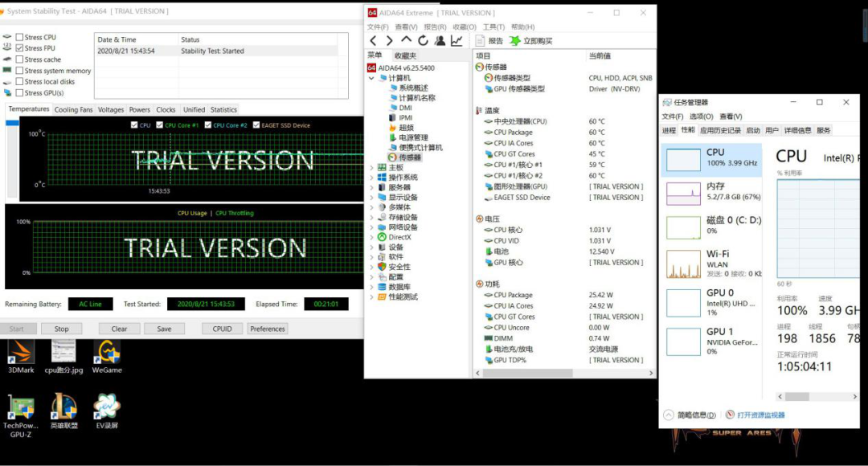Uncheck the Stress FPU checkbox
The height and width of the screenshot is (466, 868).
pos(19,48)
